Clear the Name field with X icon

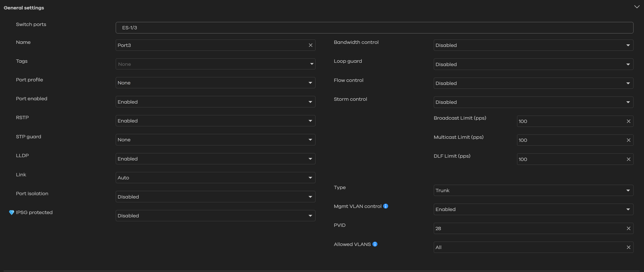[x=310, y=45]
